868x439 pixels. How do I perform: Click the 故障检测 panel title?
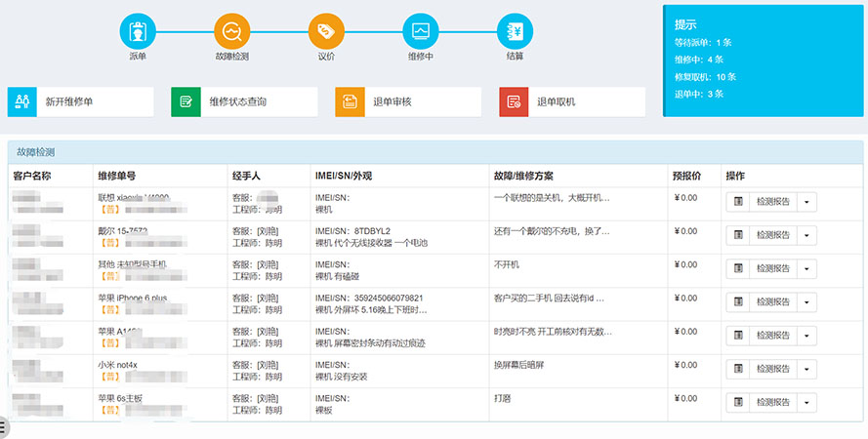point(35,152)
